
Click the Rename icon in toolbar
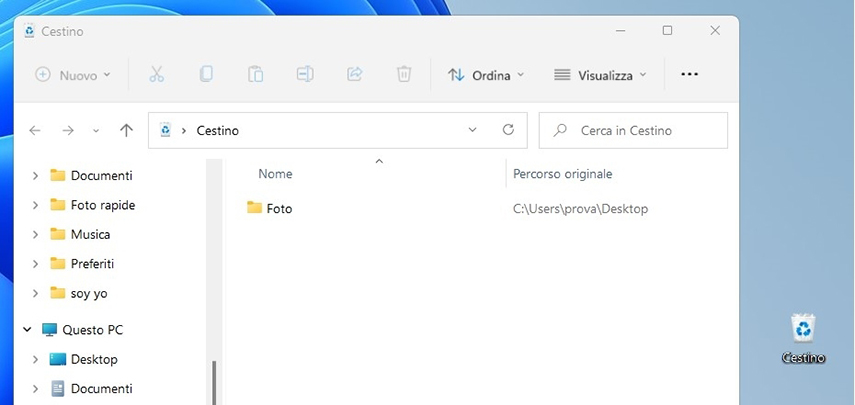[x=305, y=74]
